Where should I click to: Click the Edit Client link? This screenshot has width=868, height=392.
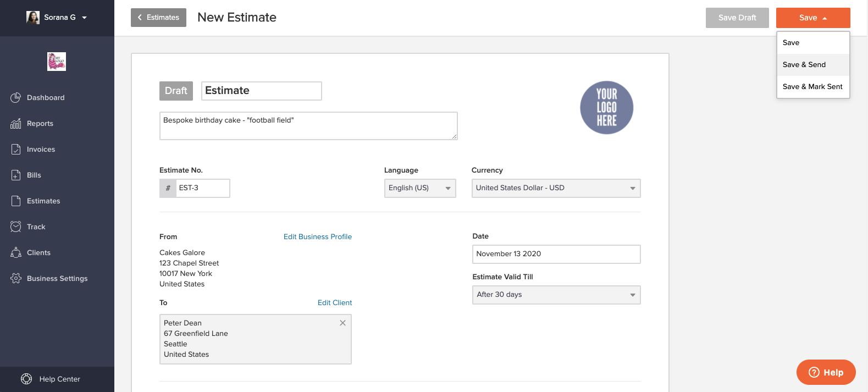335,303
